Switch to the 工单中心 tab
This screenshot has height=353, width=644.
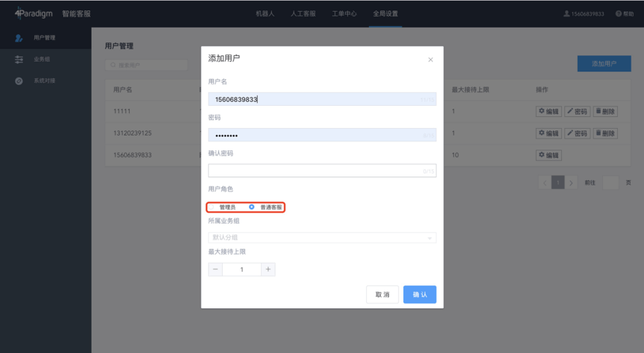(x=344, y=13)
